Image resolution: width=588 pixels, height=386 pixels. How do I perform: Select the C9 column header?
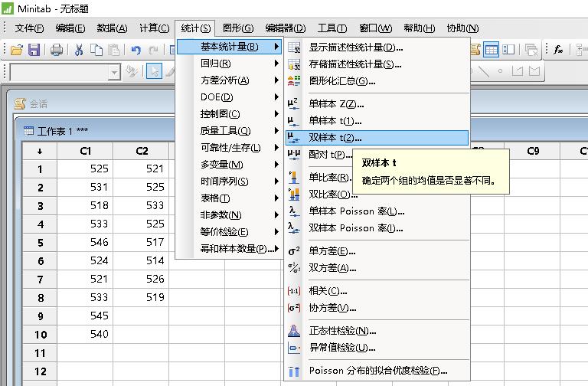[x=533, y=151]
